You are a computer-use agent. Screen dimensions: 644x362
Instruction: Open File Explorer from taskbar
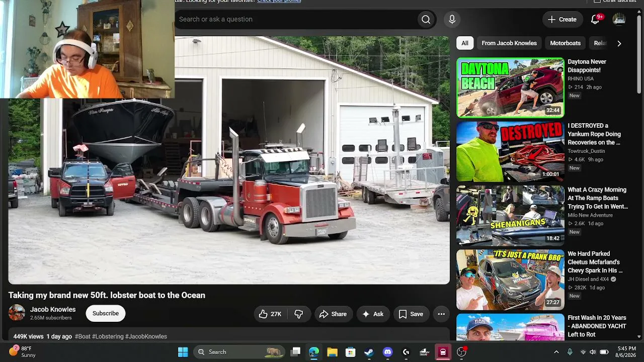pos(332,352)
